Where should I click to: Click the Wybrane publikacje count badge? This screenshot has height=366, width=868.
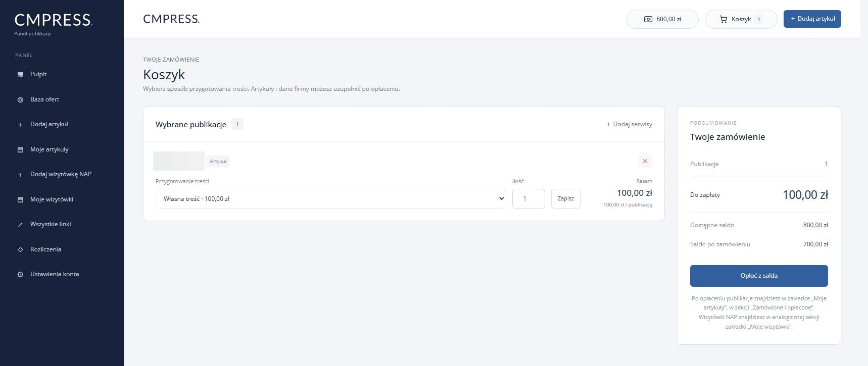[237, 124]
